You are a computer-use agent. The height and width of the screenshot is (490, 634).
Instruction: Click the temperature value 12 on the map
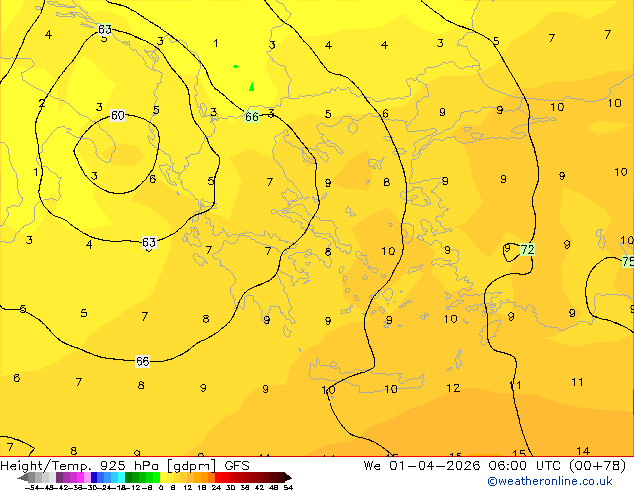pos(453,388)
